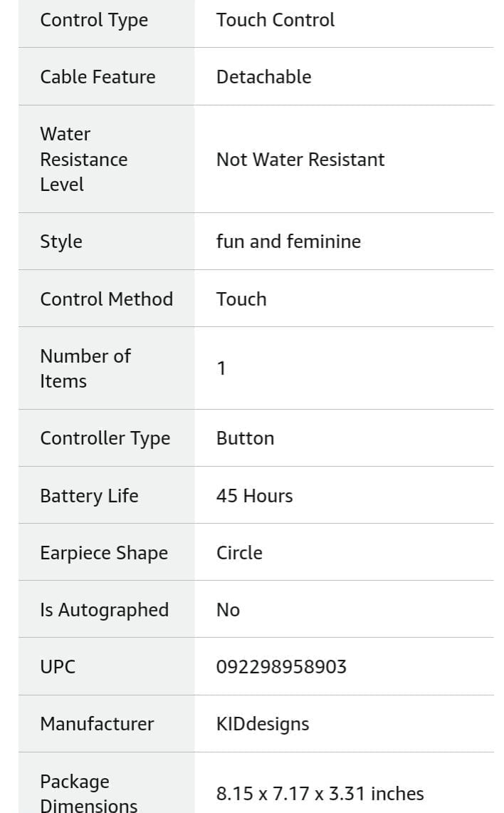
Task: Click the Number of Items label
Action: (85, 368)
